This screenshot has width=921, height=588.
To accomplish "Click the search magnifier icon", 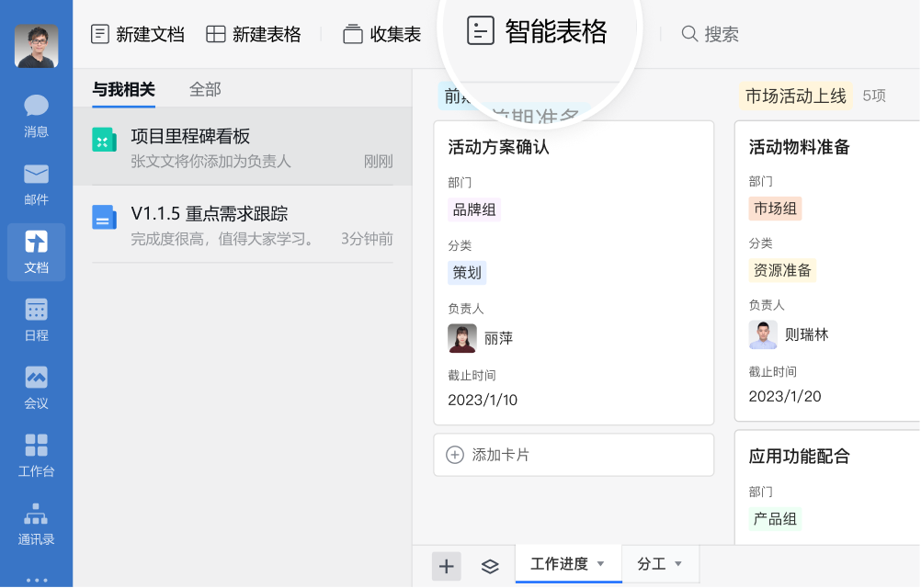I will [688, 33].
